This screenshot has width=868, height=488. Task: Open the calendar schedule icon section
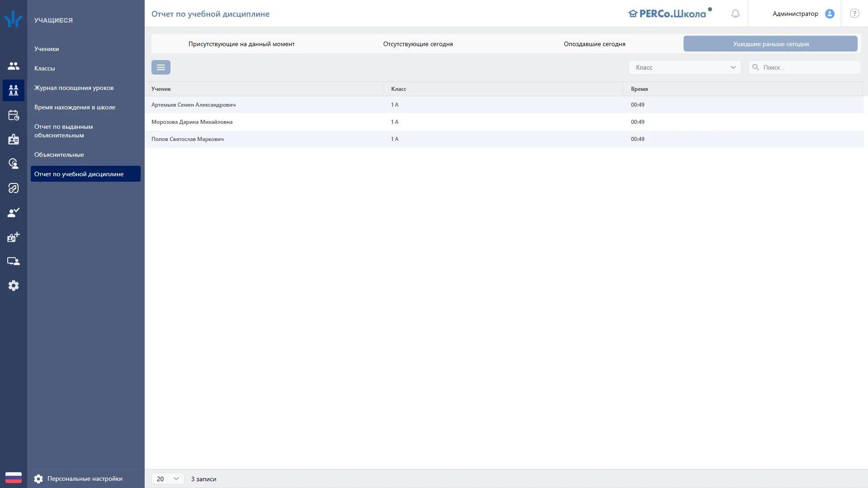14,115
